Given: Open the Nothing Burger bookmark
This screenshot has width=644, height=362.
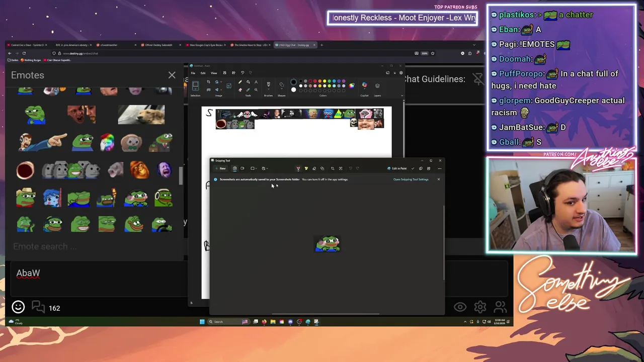Looking at the screenshot, I should click(x=31, y=60).
